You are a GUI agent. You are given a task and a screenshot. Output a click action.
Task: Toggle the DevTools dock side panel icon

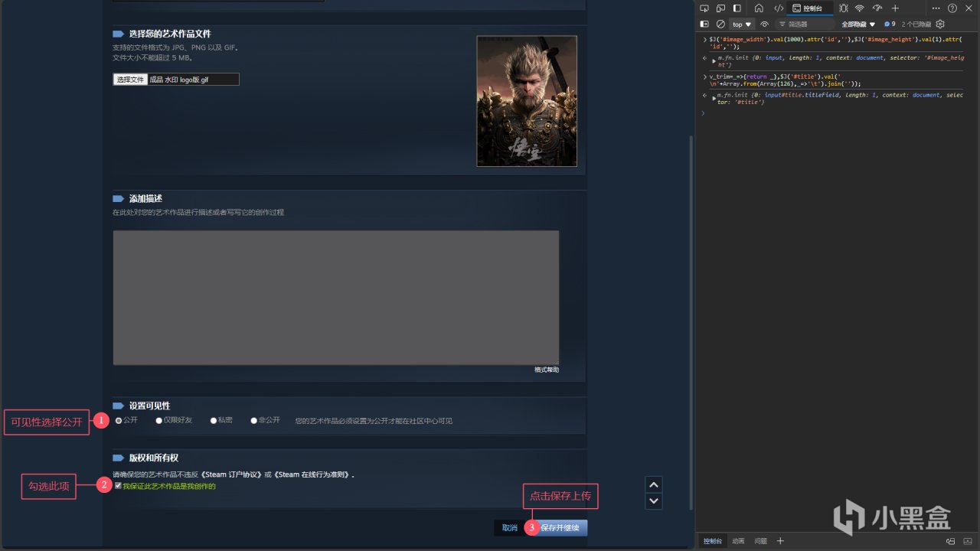[737, 8]
